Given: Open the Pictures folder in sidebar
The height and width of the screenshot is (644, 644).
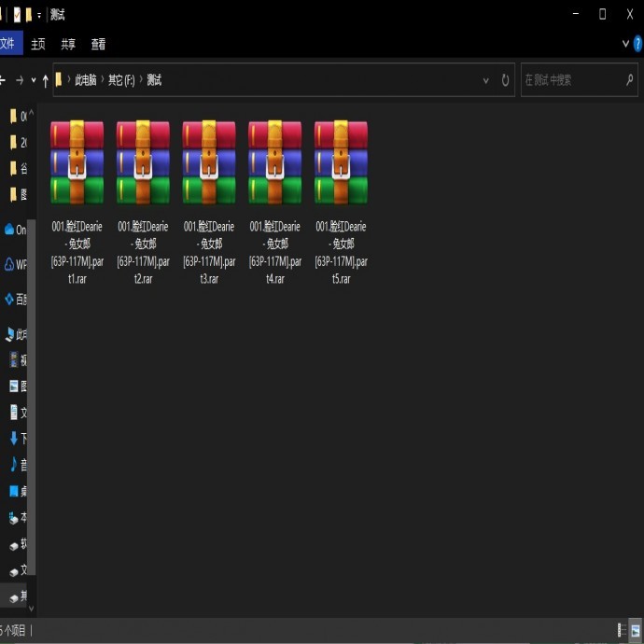Looking at the screenshot, I should point(18,386).
